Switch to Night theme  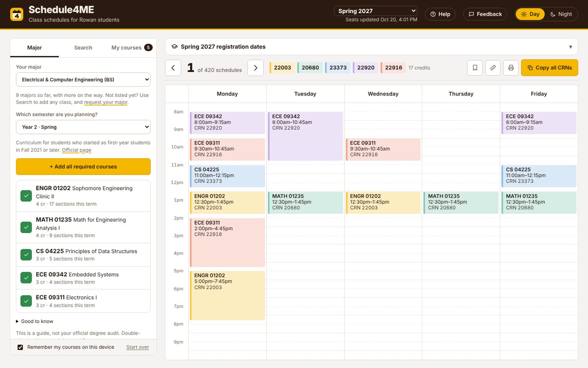(561, 14)
